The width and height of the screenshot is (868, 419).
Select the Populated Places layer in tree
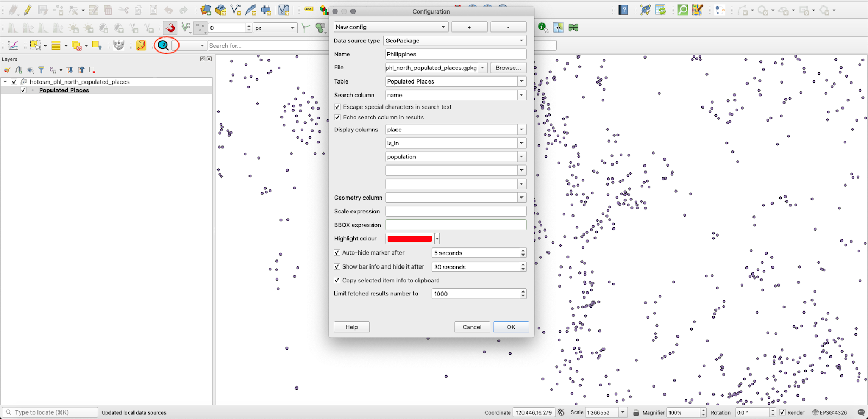pos(64,90)
